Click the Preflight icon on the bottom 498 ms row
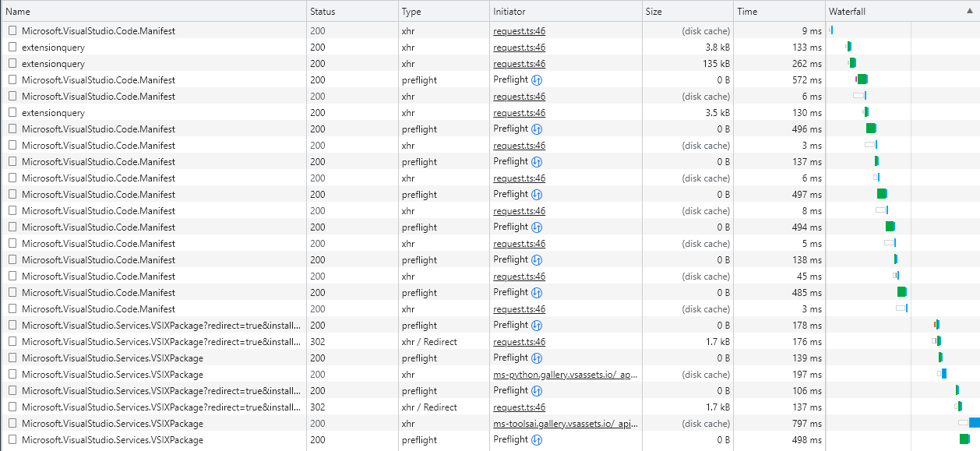Screen dimensions: 980x451 click(537, 439)
